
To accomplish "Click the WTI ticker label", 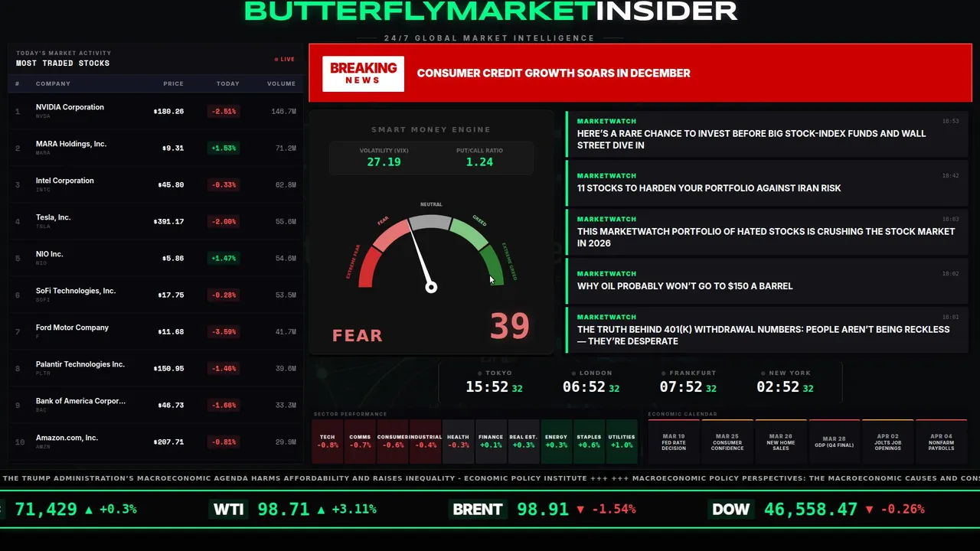I will pyautogui.click(x=228, y=509).
